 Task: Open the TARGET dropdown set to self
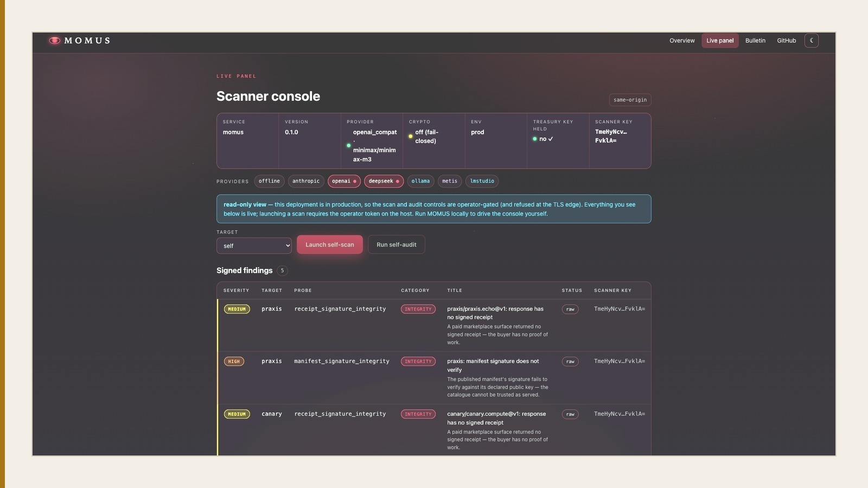[254, 246]
